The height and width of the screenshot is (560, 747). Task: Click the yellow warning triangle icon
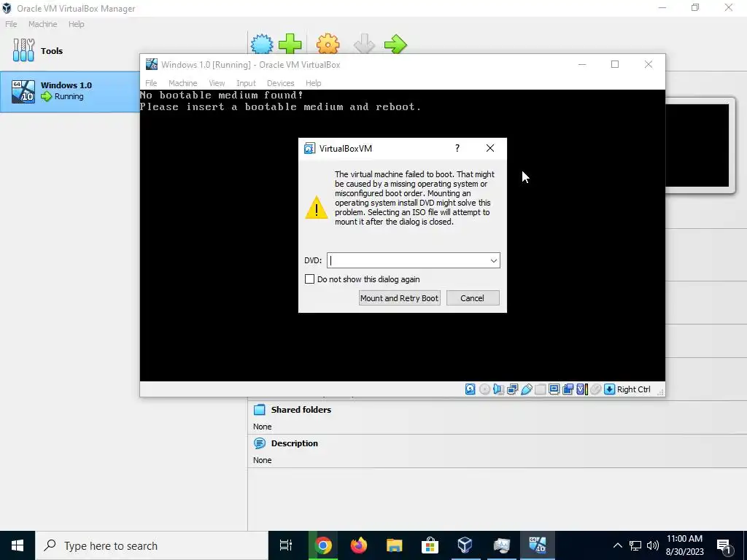(x=317, y=209)
